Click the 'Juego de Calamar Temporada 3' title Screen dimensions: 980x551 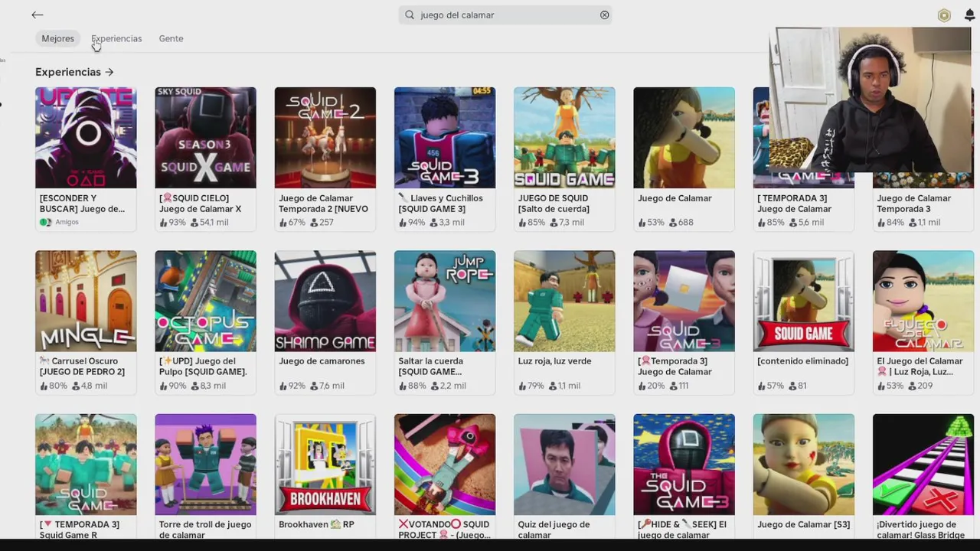point(913,204)
